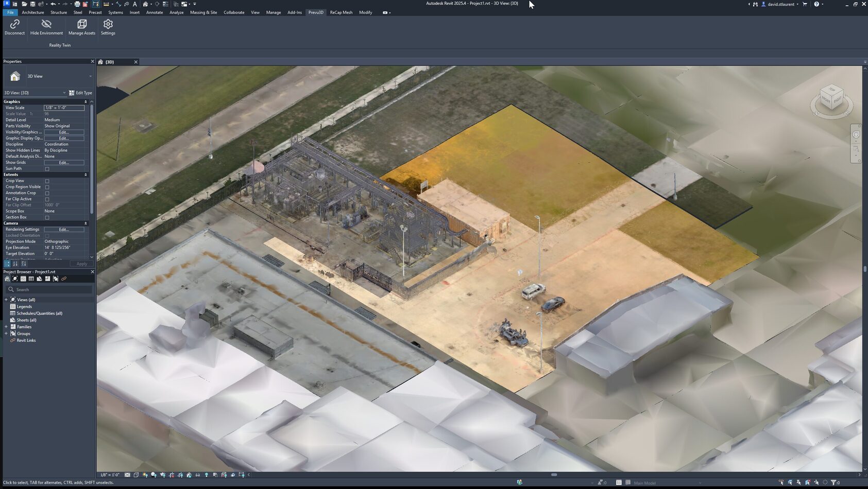Viewport: 868px width, 489px height.
Task: Save the project from Quick Access toolbar
Action: pyautogui.click(x=32, y=4)
